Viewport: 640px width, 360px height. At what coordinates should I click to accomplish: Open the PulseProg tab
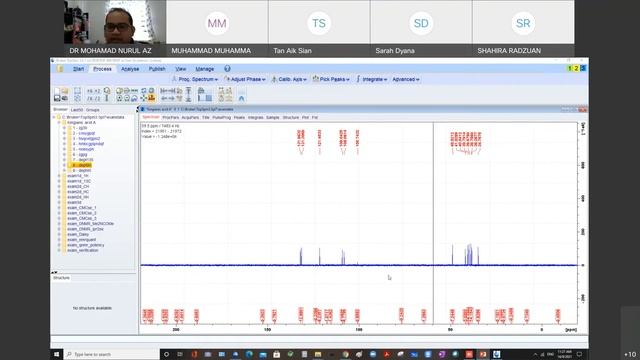222,118
